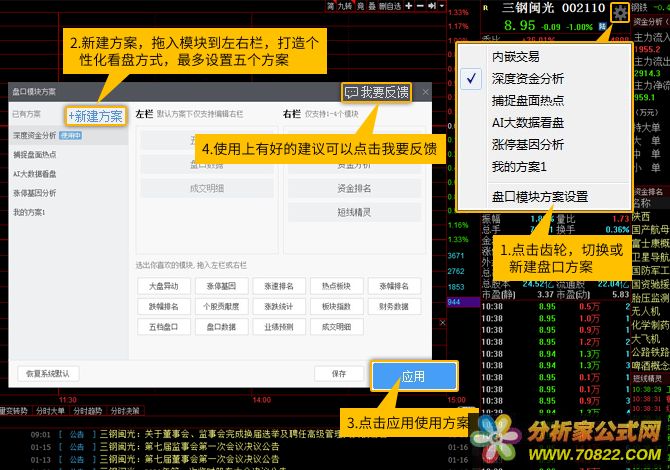Click the 成交明细 tile in the module picker

tap(337, 327)
